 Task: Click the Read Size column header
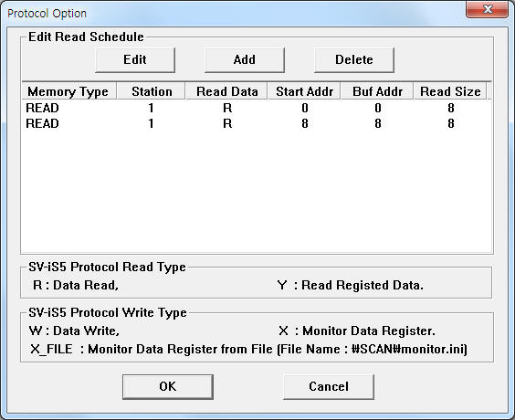(450, 91)
